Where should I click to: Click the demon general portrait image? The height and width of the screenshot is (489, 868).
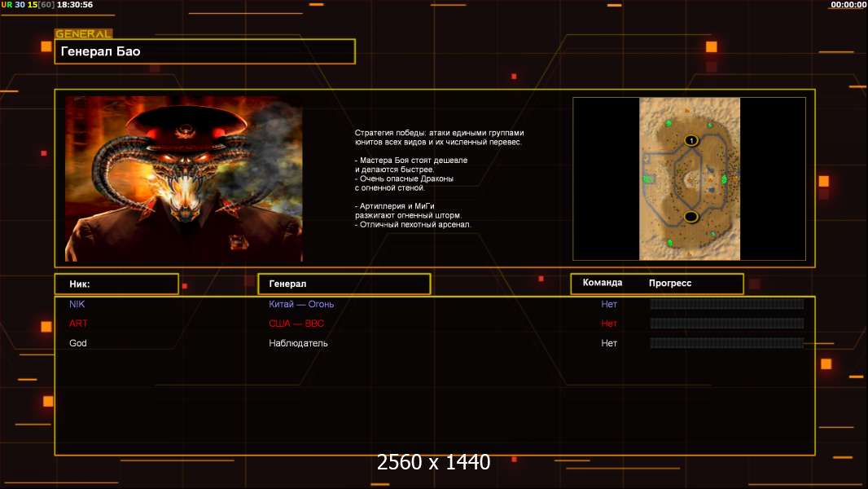point(184,178)
